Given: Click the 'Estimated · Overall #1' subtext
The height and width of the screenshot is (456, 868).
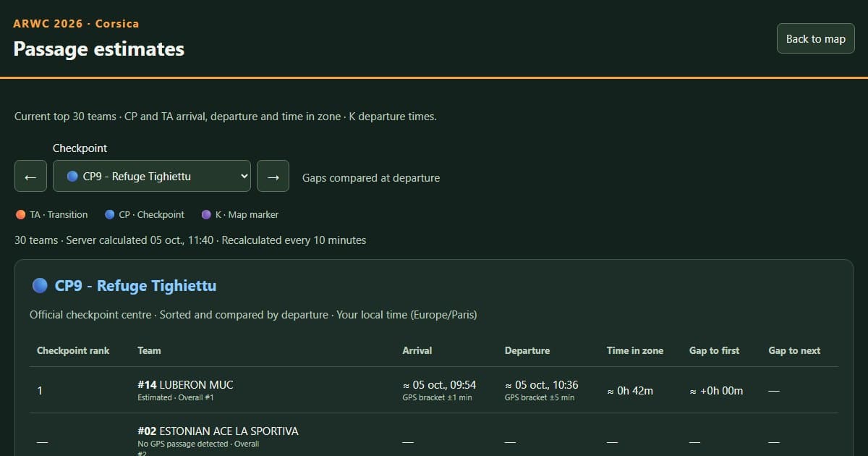Looking at the screenshot, I should coord(176,397).
